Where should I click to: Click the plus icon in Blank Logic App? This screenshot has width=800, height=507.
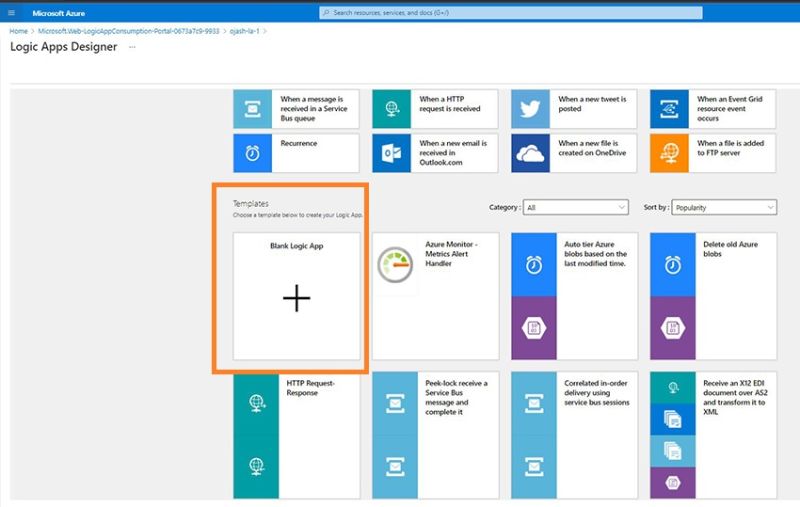296,298
